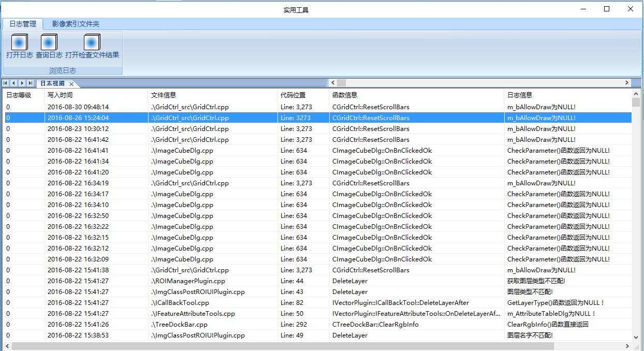Image resolution: width=644 pixels, height=351 pixels.
Task: Select the row dated 2016-08-22 16:32:15
Action: tap(318, 238)
